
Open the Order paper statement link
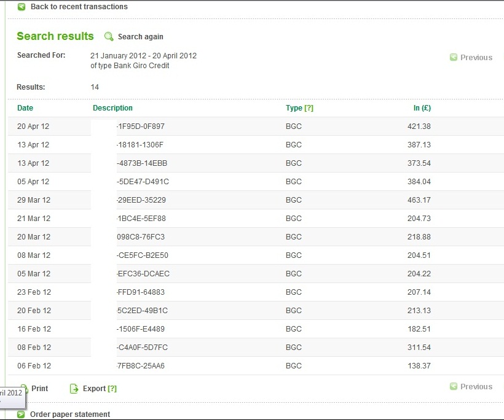70,414
